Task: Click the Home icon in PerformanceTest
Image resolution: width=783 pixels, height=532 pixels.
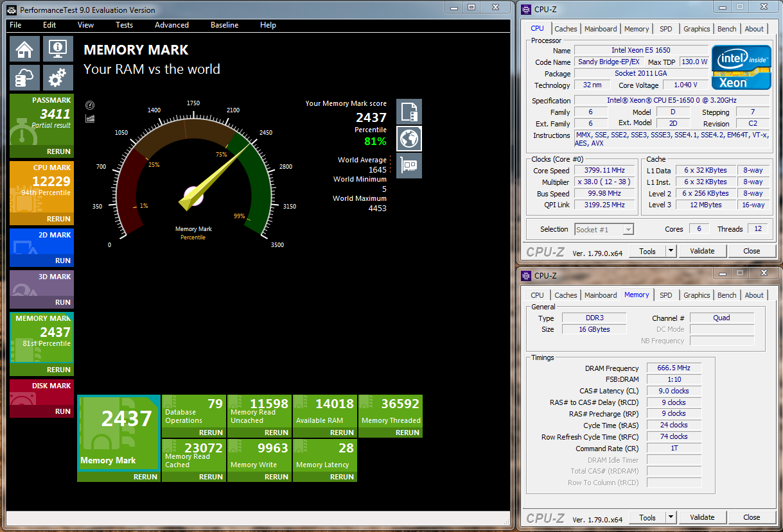Action: [24, 49]
